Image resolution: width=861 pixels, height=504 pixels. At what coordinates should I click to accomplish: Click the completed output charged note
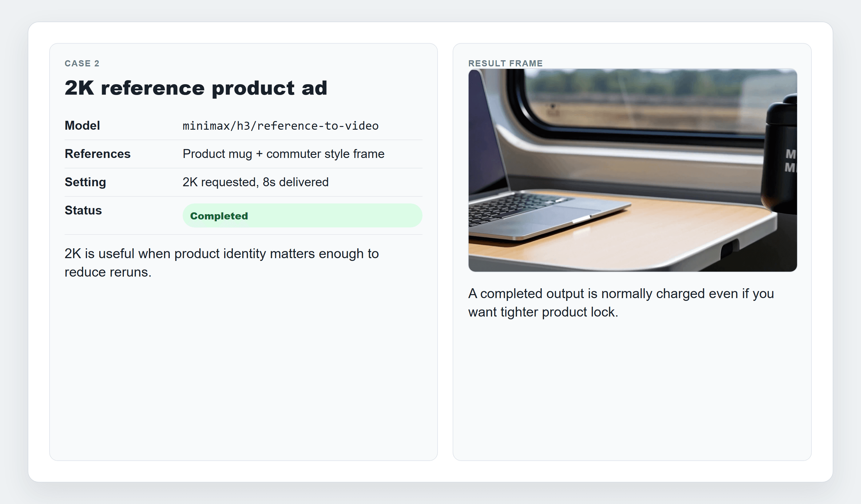point(621,302)
